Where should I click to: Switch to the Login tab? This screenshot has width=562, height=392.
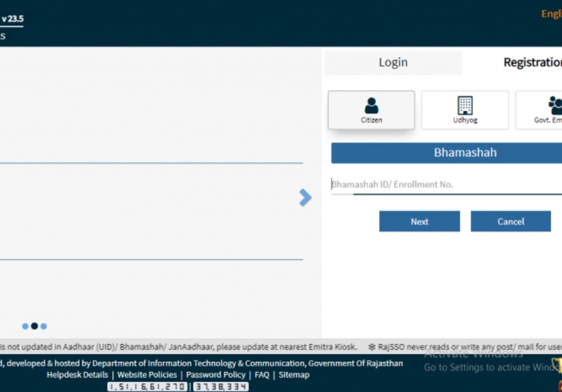393,62
